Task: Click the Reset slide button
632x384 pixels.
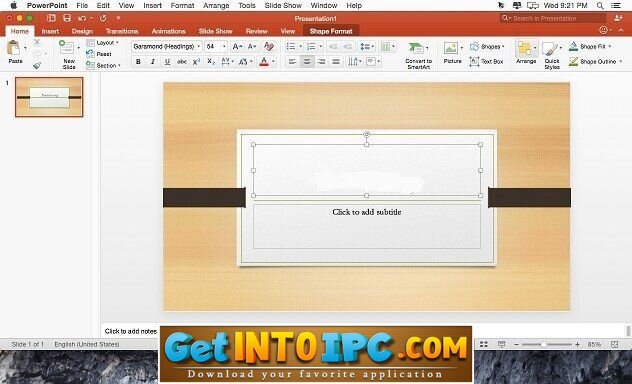Action: tap(99, 54)
